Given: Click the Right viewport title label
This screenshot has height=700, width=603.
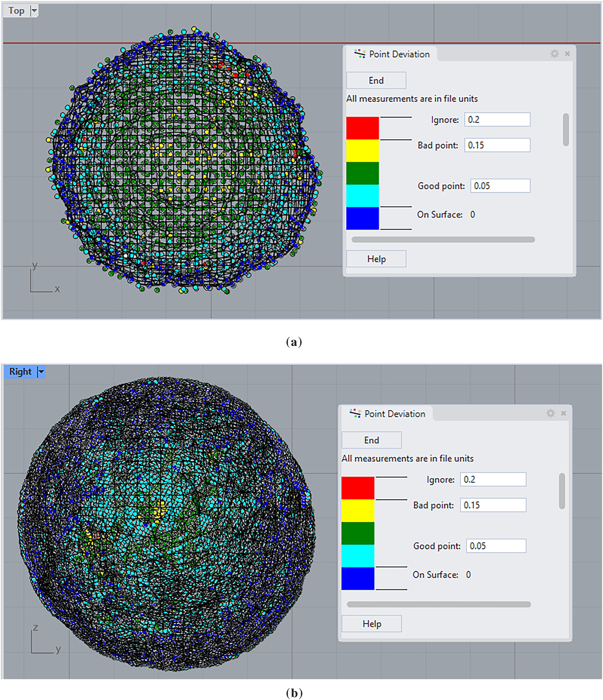Looking at the screenshot, I should 20,372.
